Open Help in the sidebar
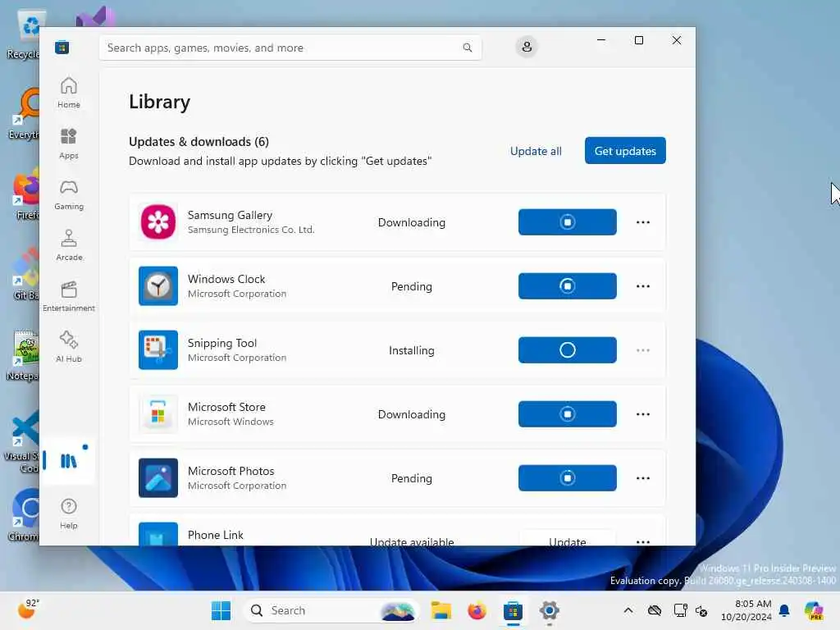 point(69,514)
